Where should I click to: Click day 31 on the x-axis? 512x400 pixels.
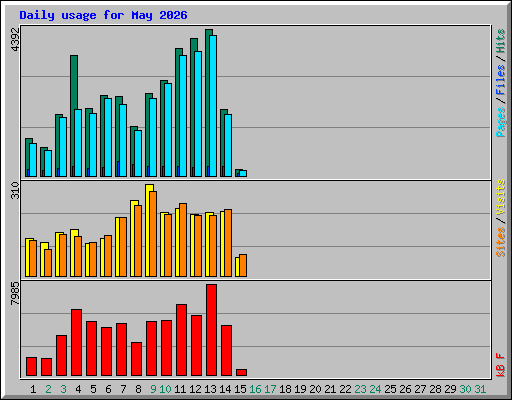point(480,389)
